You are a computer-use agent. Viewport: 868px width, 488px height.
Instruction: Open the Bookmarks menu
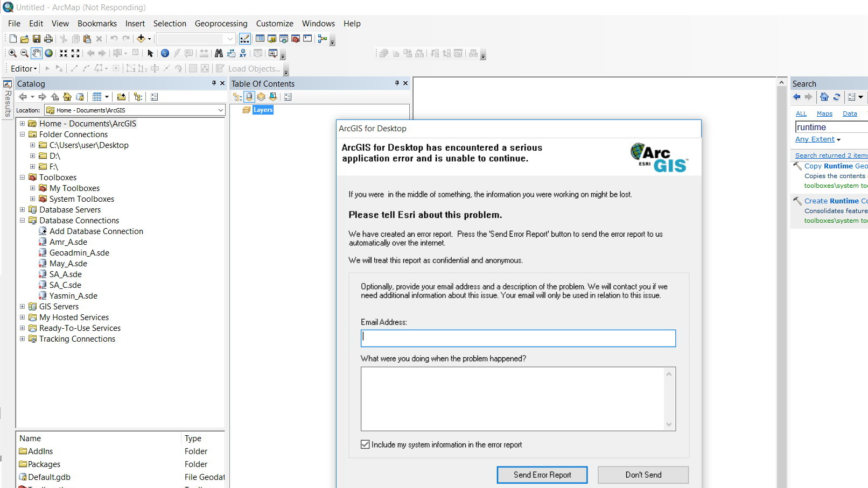97,24
